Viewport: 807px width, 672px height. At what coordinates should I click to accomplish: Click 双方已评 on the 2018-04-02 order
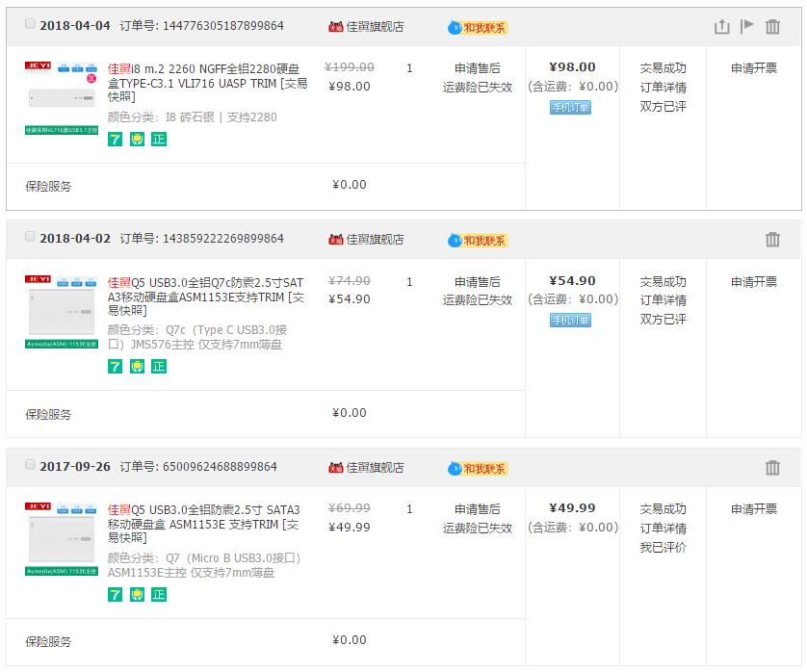[x=663, y=320]
